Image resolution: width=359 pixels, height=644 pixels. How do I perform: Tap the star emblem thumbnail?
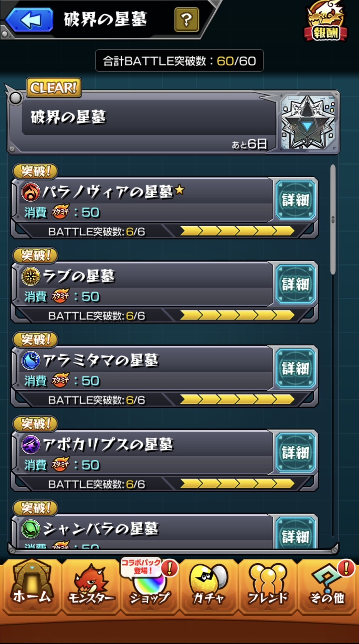[x=308, y=122]
